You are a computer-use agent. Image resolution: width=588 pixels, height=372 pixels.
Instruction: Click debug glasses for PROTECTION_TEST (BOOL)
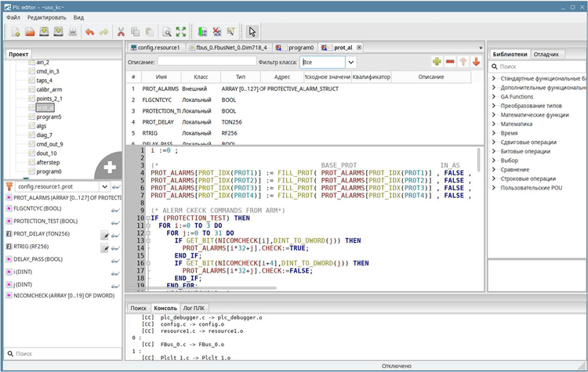coord(115,223)
